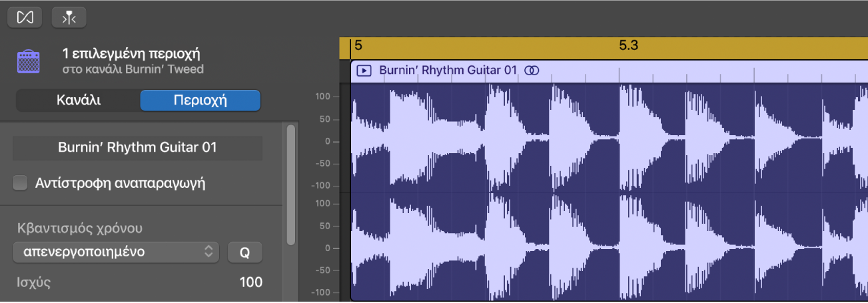868x303 pixels.
Task: Click the preview play icon in region header
Action: coord(364,70)
